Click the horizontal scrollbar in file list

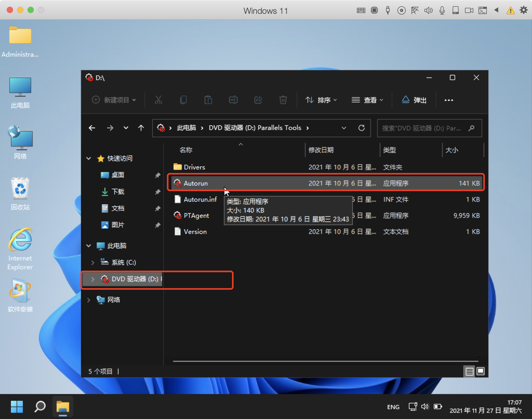325,361
